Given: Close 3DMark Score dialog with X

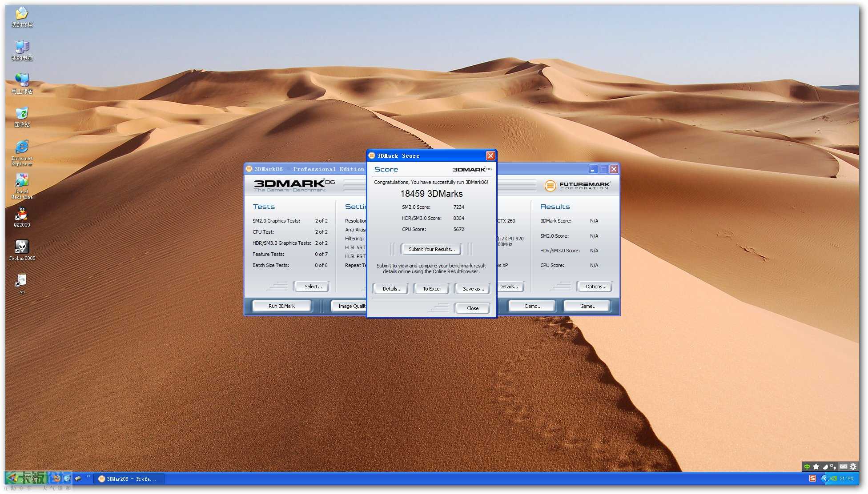Looking at the screenshot, I should point(490,155).
